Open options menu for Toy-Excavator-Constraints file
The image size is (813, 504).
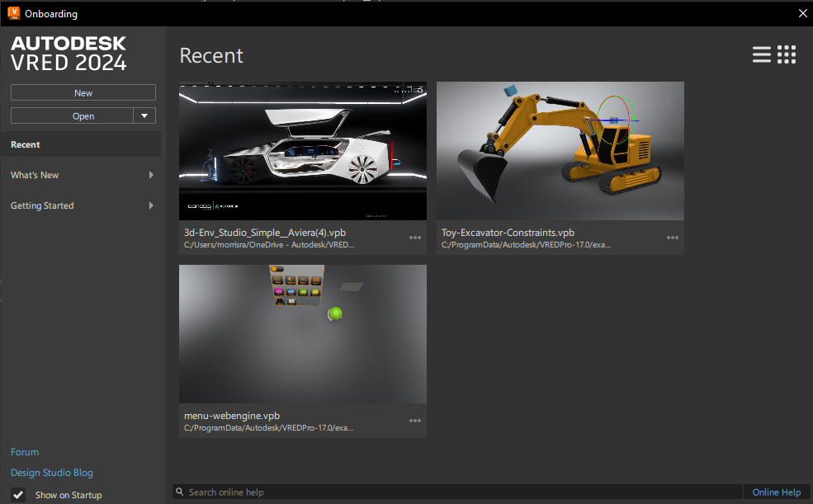click(x=673, y=238)
